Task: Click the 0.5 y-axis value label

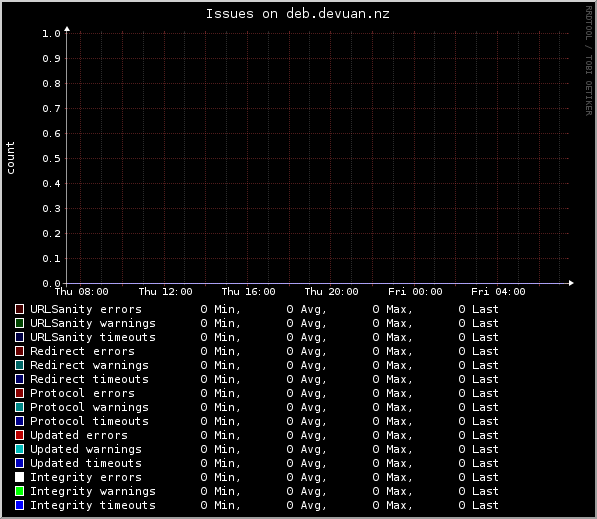Action: [51, 158]
